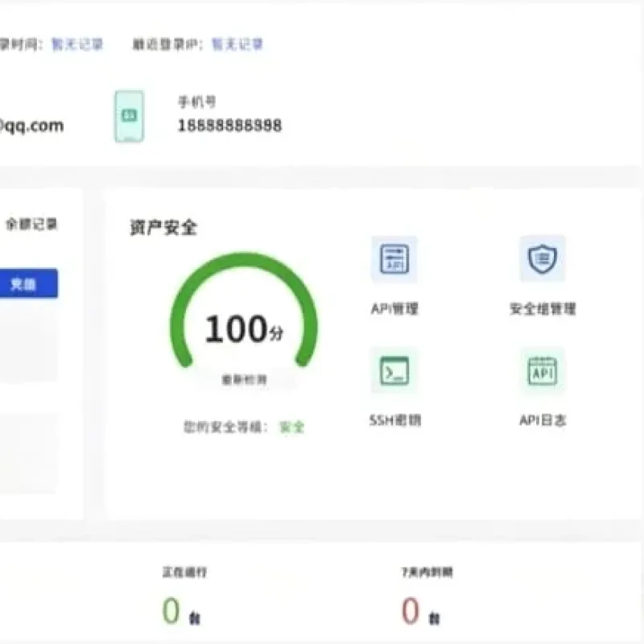644x644 pixels.
Task: Open the 安全组管理 shield icon
Action: click(542, 258)
